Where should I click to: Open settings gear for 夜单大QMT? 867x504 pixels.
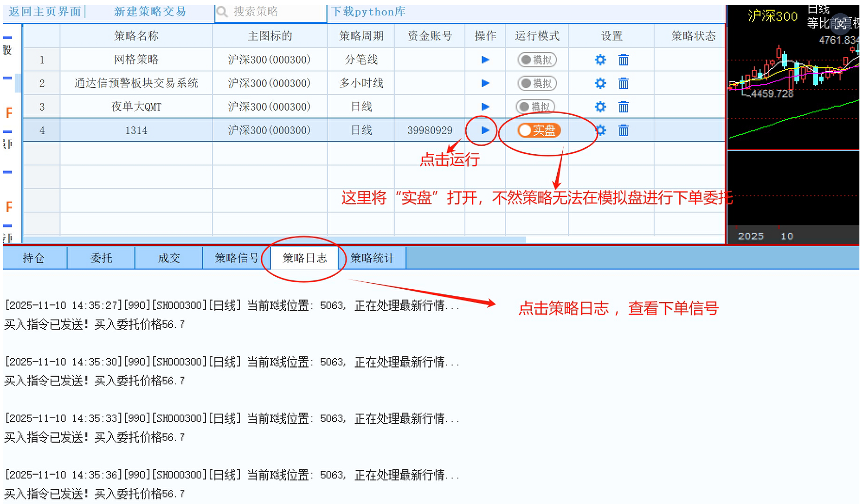point(600,107)
